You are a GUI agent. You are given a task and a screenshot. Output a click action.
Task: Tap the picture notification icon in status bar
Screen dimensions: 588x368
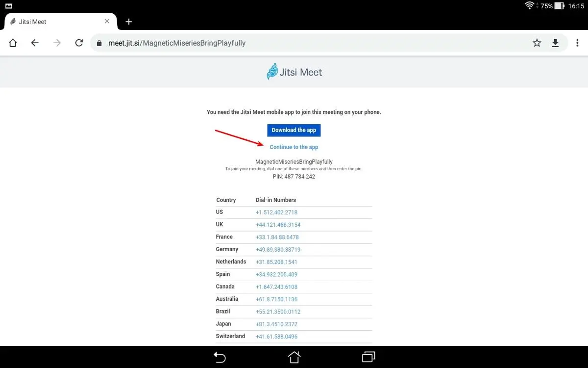8,6
